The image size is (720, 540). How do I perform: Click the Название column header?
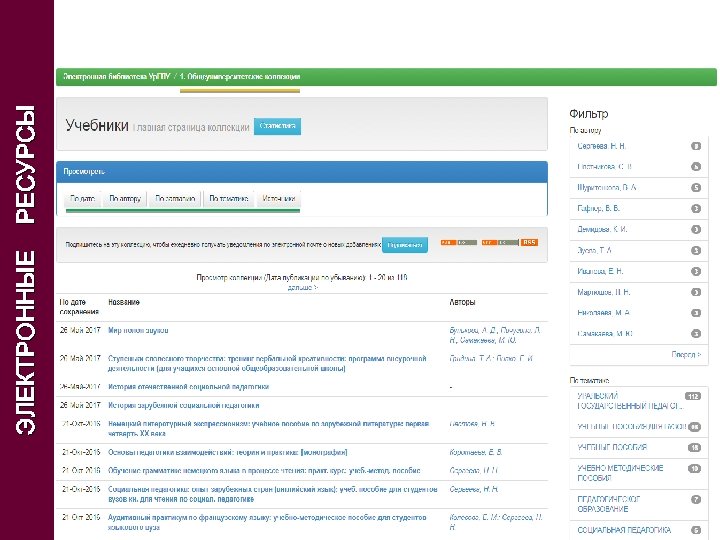pos(124,302)
